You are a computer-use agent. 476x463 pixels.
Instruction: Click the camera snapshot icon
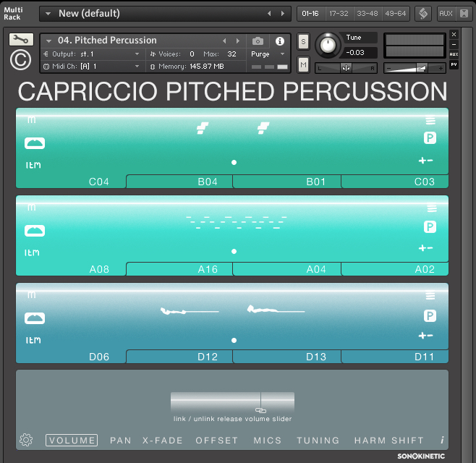[258, 41]
